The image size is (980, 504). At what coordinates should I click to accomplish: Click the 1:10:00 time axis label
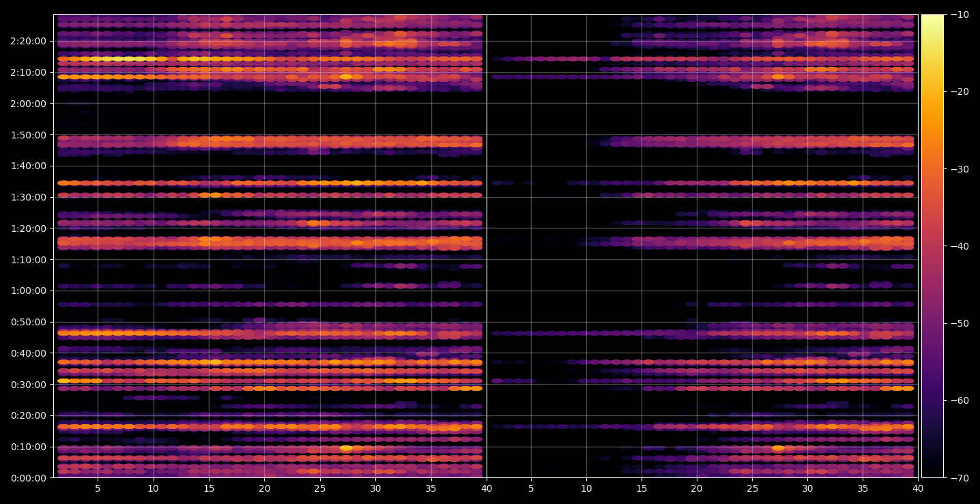click(29, 260)
